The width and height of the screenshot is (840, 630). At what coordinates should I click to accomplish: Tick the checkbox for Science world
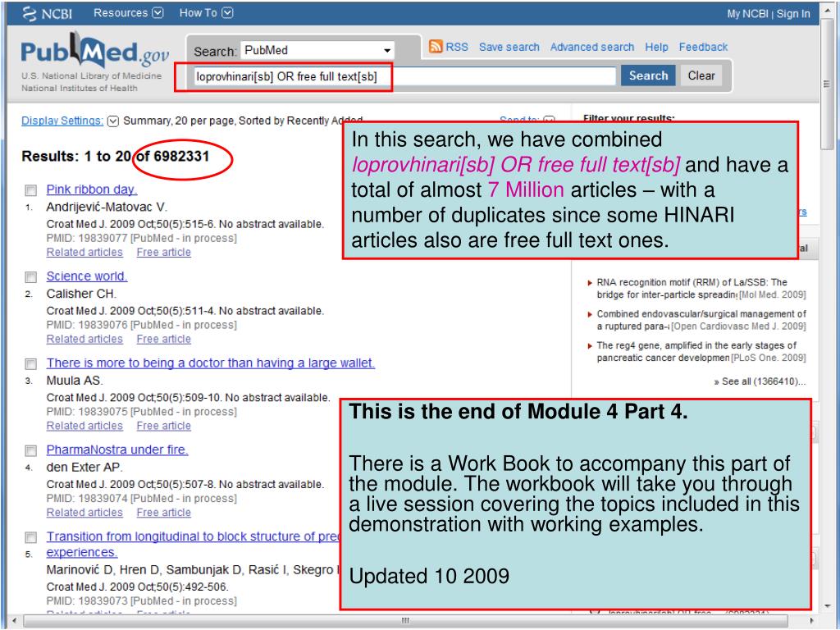[31, 277]
